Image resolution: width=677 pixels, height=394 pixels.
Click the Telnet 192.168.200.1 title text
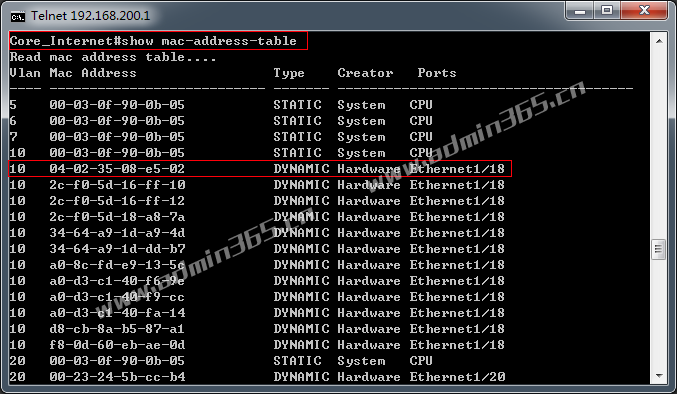pos(91,16)
